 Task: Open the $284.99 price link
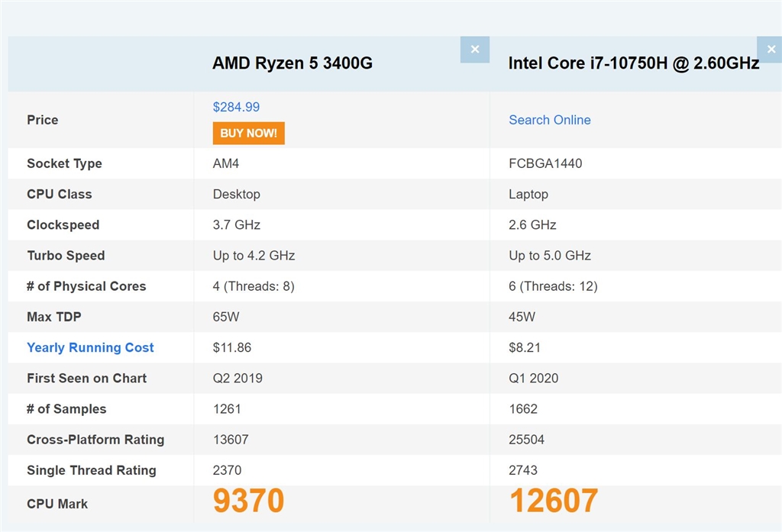[x=236, y=107]
